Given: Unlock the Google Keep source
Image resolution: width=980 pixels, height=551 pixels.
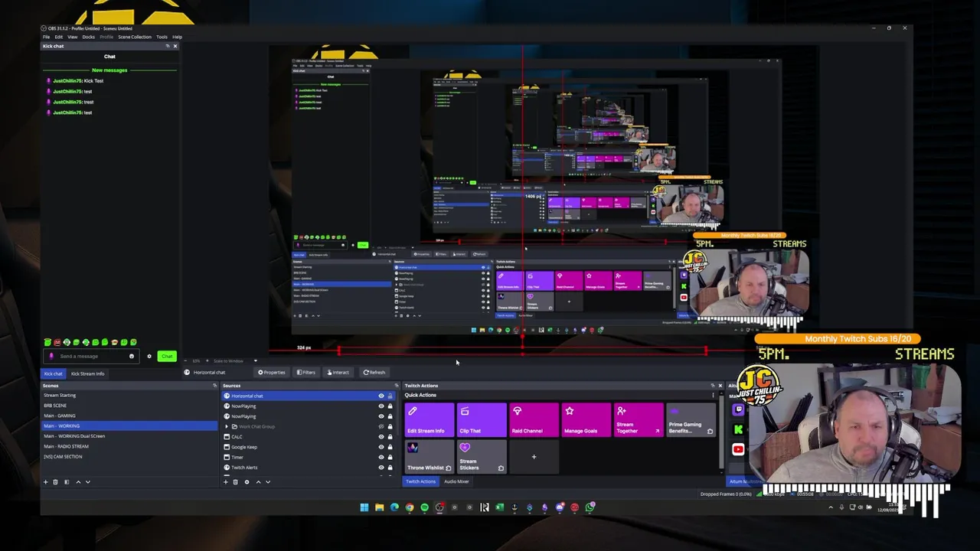Looking at the screenshot, I should (390, 447).
